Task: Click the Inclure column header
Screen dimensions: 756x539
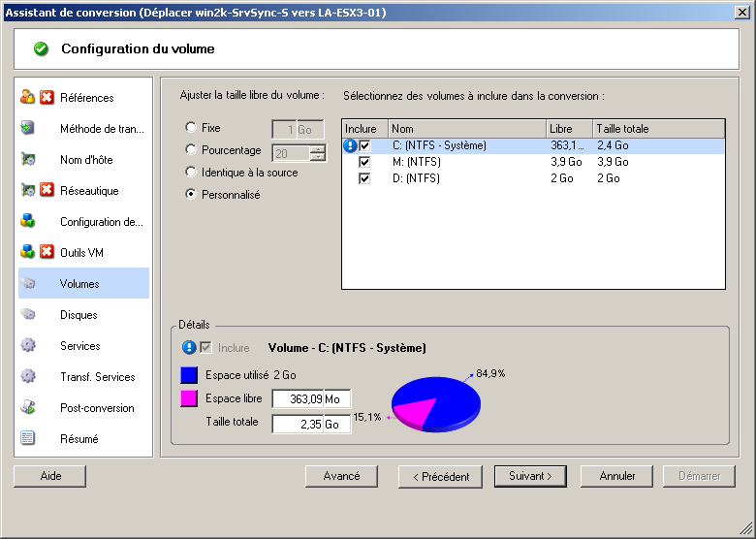Action: [x=365, y=129]
